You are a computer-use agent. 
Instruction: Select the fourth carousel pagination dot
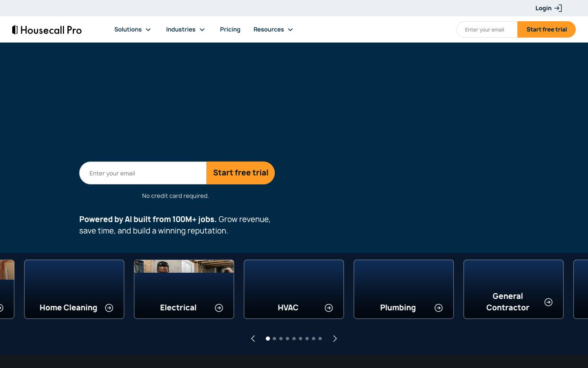287,339
